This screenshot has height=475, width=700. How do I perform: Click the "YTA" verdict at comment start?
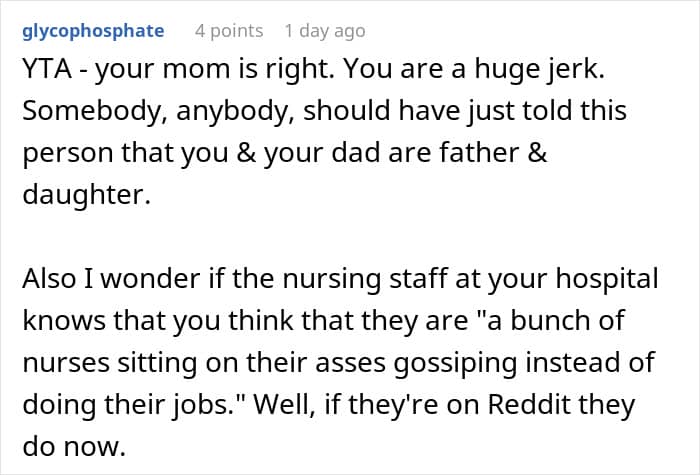point(47,69)
